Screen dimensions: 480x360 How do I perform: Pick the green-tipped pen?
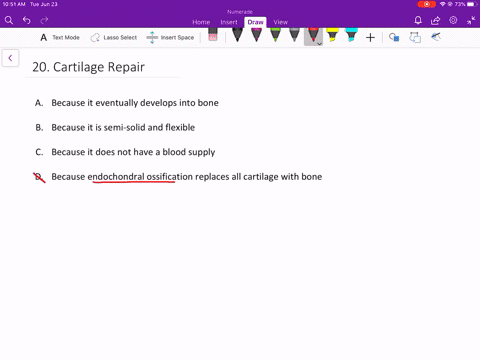[275, 35]
